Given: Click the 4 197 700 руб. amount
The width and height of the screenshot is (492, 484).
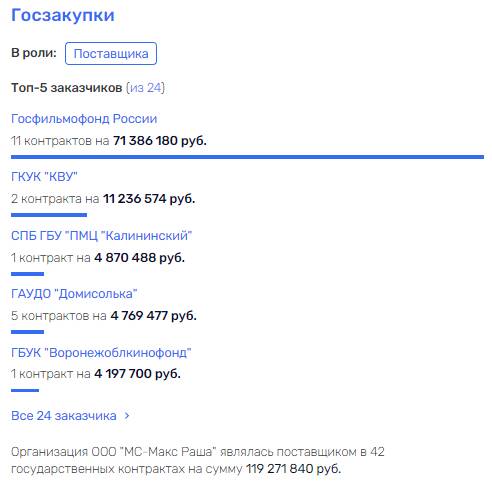Looking at the screenshot, I should (137, 374).
